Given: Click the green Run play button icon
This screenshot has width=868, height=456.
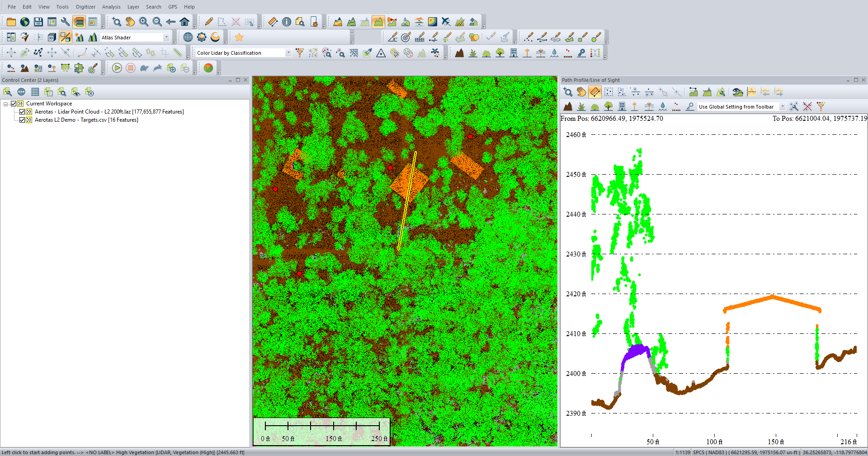Looking at the screenshot, I should pos(117,68).
